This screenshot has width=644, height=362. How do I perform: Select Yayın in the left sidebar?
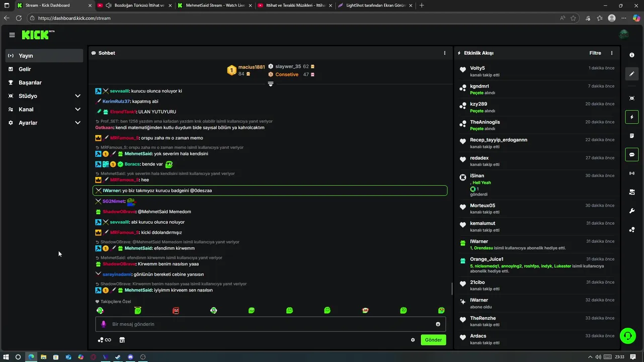tap(44, 56)
